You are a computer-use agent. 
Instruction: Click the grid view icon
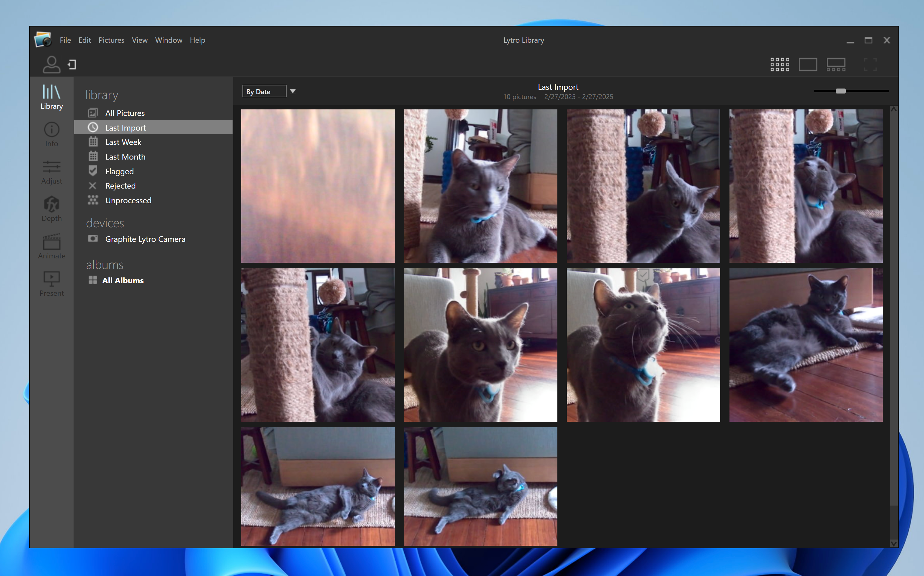pos(779,65)
